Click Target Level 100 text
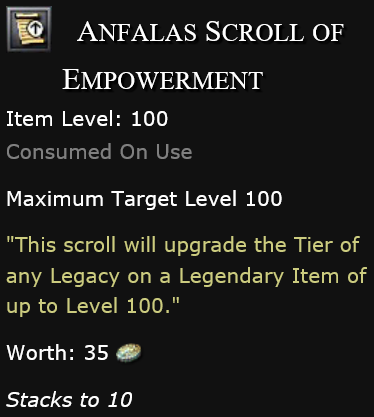The image size is (374, 417). click(197, 199)
